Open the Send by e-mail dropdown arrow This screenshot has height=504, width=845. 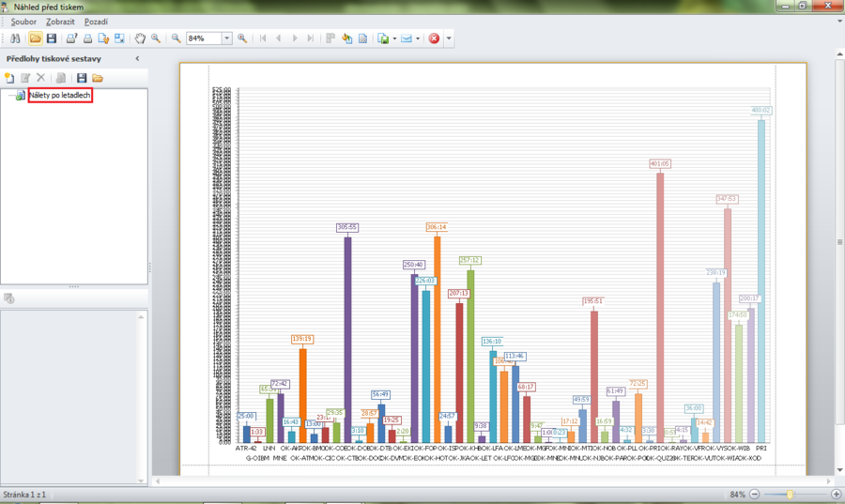point(418,38)
